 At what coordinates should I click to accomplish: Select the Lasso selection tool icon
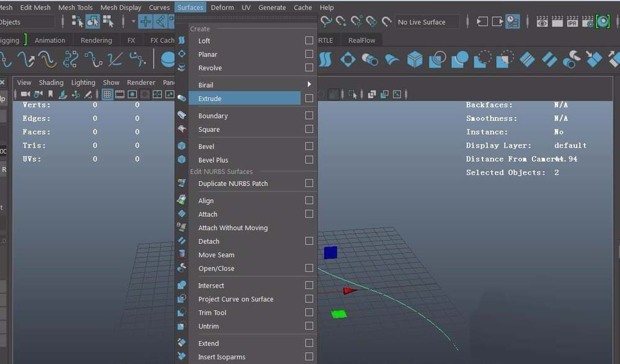[x=92, y=22]
